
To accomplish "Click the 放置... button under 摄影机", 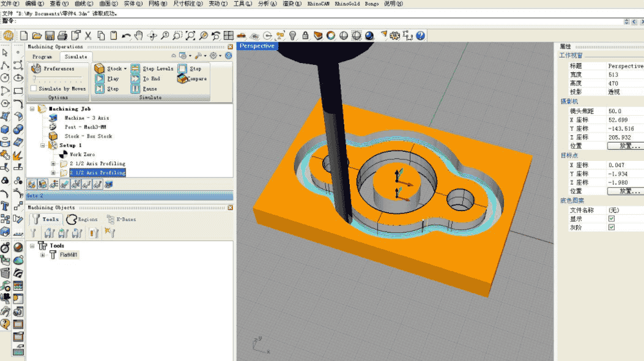I will [624, 146].
